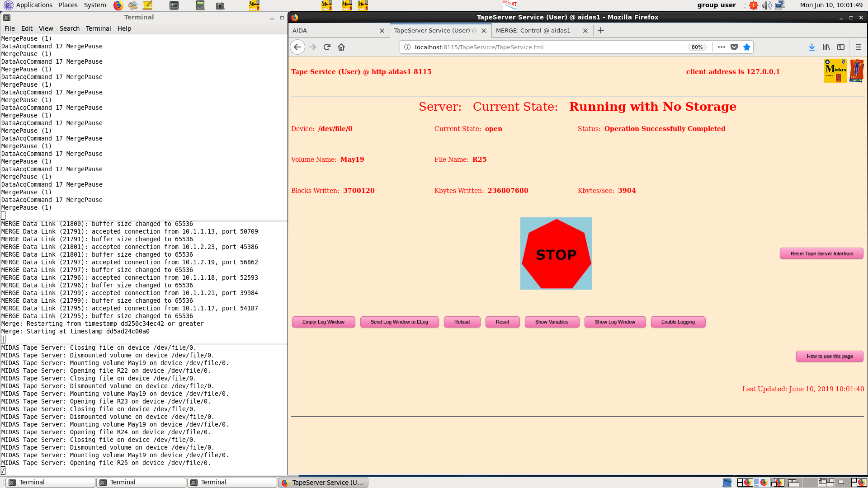Show Variables button
The height and width of the screenshot is (488, 868).
[x=552, y=322]
